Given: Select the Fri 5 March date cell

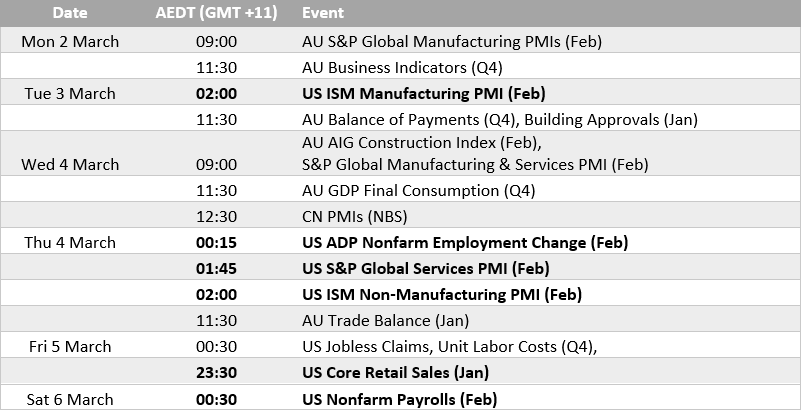Looking at the screenshot, I should pos(70,346).
